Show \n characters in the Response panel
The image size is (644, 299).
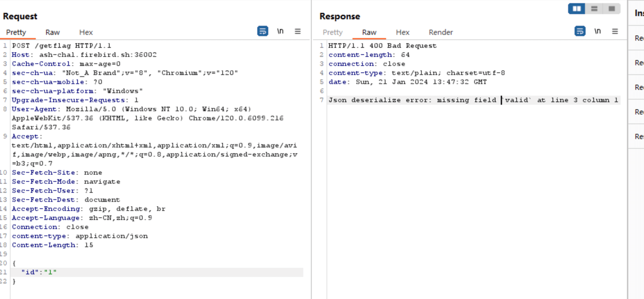point(598,31)
